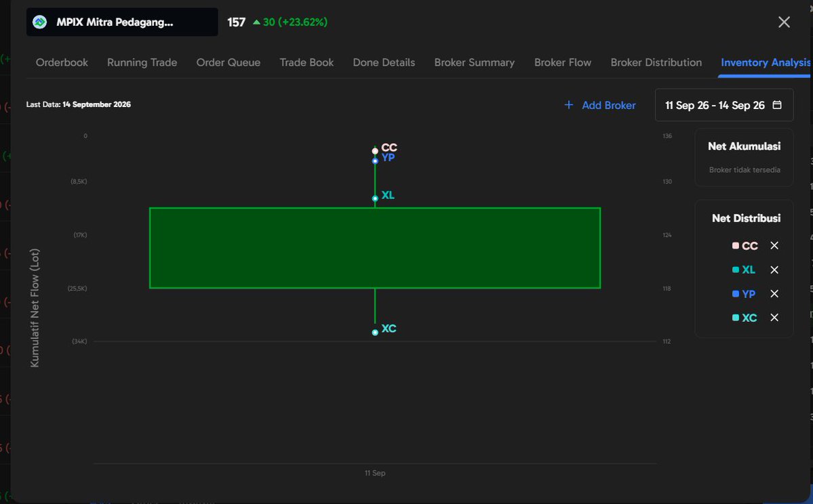The image size is (813, 504).
Task: Select the XC data point on chart
Action: 375,333
